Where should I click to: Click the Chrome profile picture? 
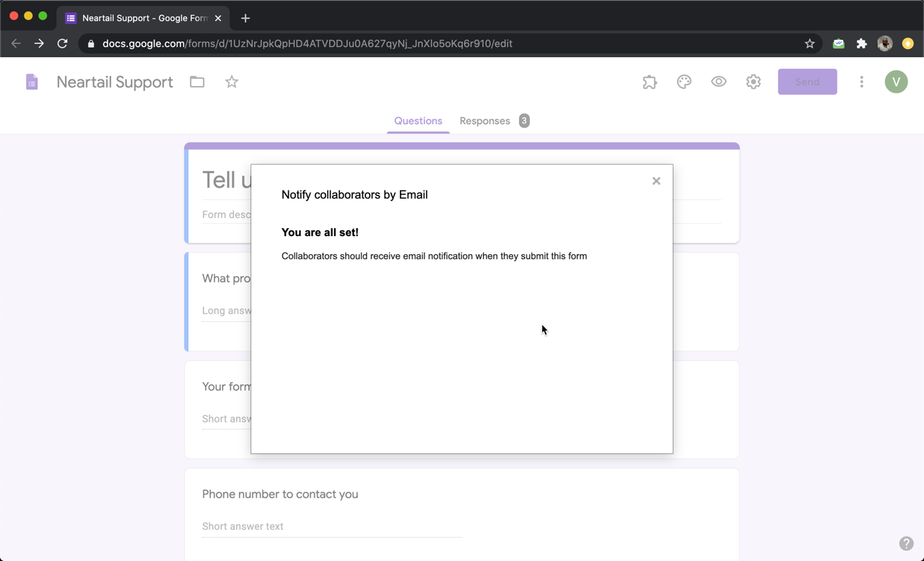point(884,43)
